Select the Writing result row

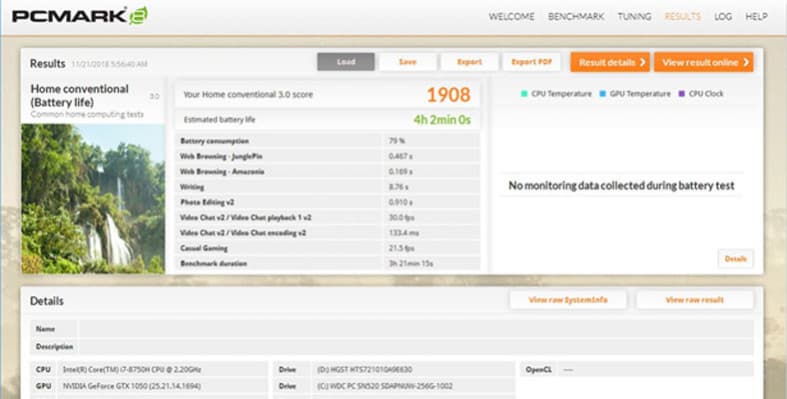coord(327,187)
